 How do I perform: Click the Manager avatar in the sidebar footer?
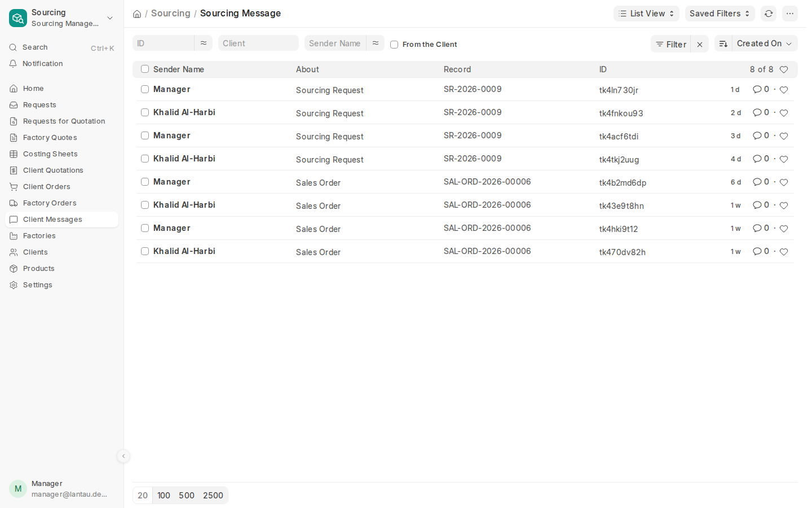(x=18, y=489)
